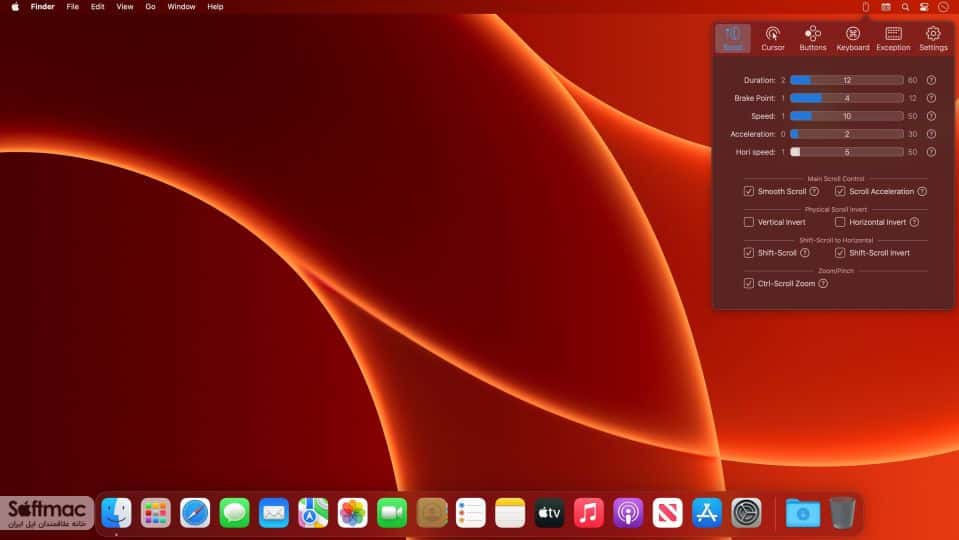959x540 pixels.
Task: Open System Preferences from the Dock
Action: point(746,512)
